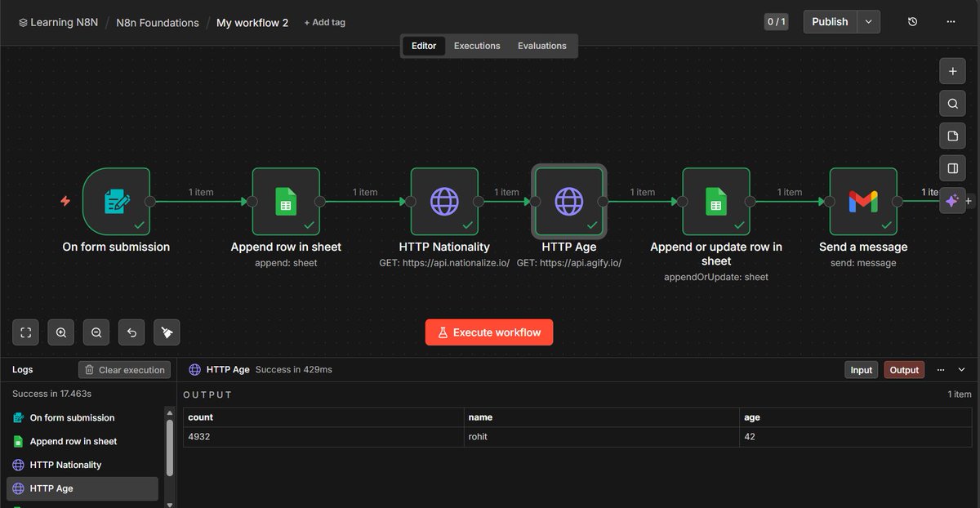Click the Success in 17.463s status text

(52, 394)
